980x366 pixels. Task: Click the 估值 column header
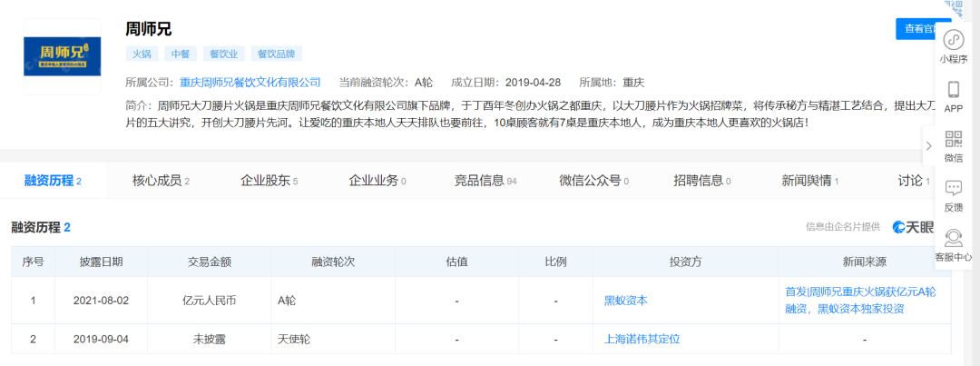[x=456, y=262]
